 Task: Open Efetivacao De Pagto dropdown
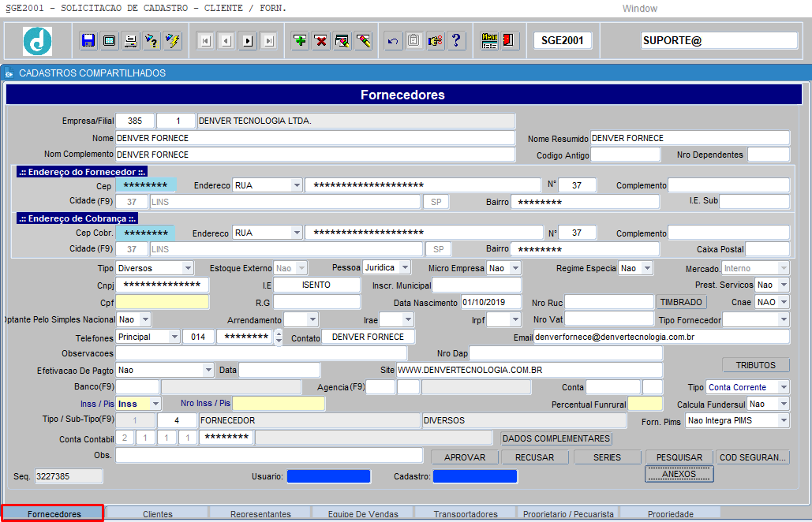tap(208, 370)
